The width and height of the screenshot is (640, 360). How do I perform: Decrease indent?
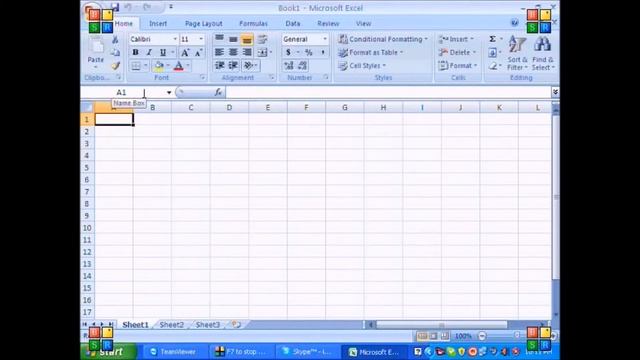tap(220, 66)
